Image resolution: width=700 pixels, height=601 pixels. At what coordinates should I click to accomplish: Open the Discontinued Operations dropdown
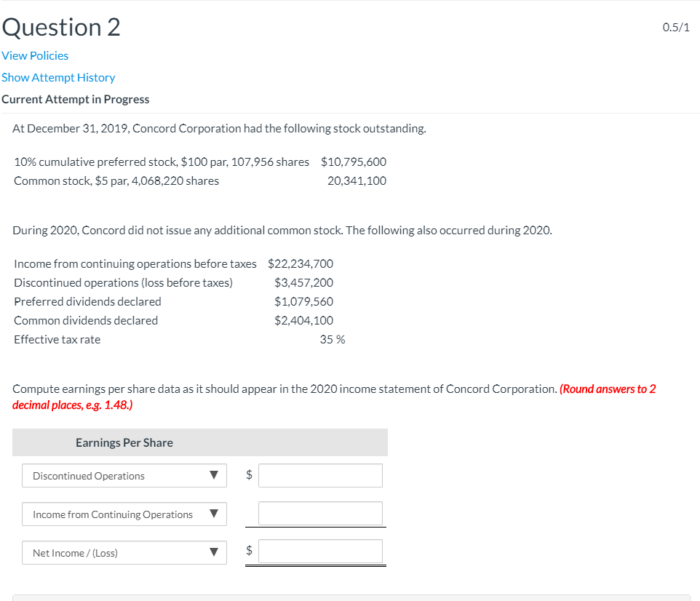point(124,476)
